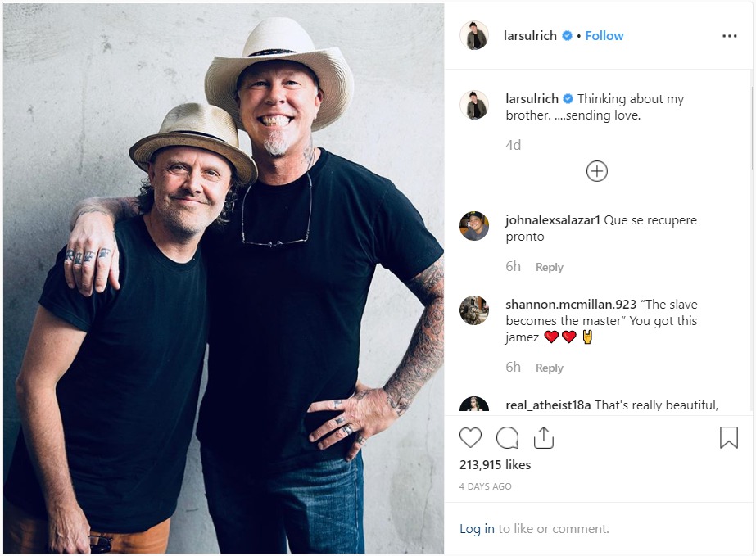This screenshot has height=556, width=756.
Task: Save post with bookmark icon
Action: point(728,438)
